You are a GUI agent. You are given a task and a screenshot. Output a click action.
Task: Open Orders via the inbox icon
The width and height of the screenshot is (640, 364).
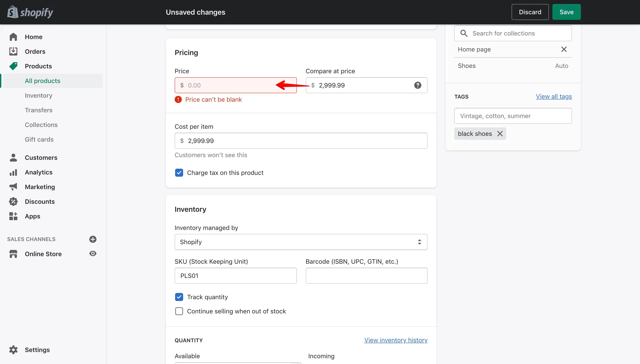[x=13, y=51]
